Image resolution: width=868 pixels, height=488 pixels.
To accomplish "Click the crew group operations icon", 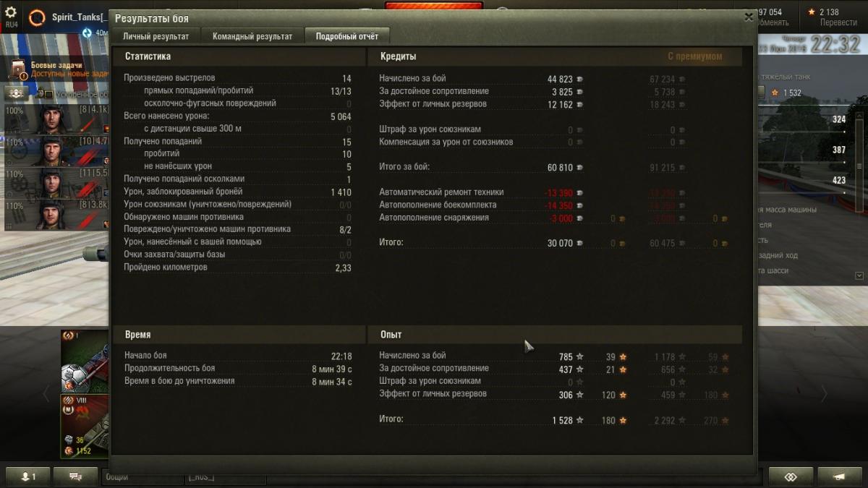I will 16,94.
